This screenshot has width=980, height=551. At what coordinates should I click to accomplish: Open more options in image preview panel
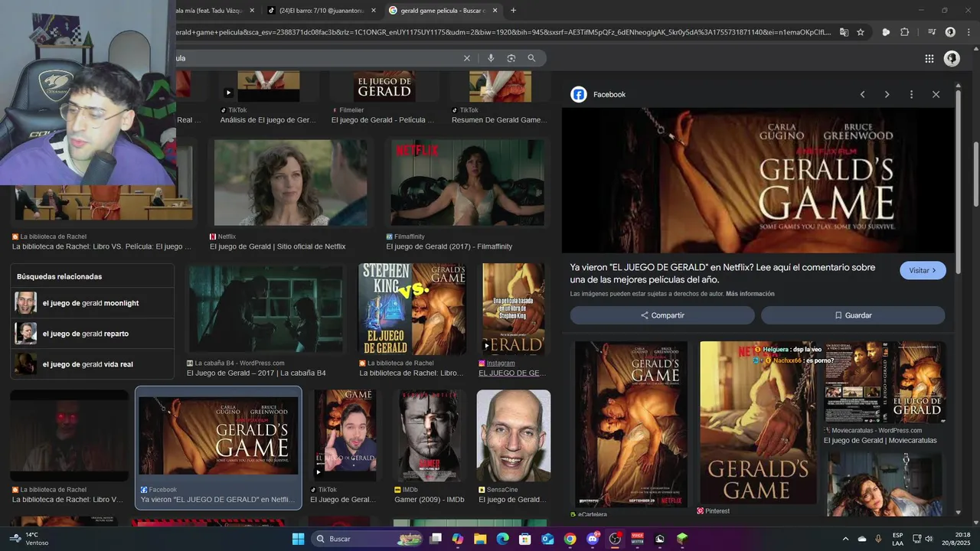pyautogui.click(x=911, y=94)
